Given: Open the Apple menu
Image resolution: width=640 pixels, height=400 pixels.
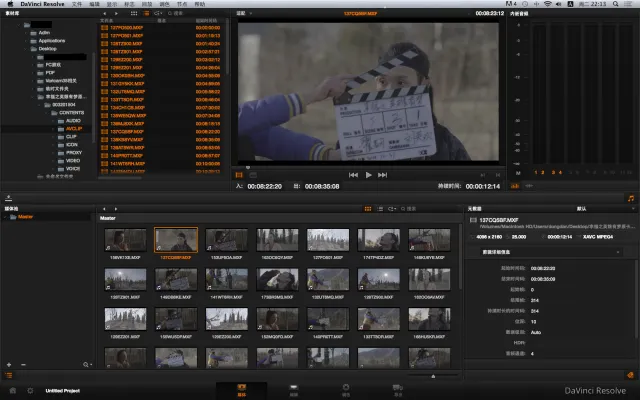Looking at the screenshot, I should click(x=10, y=4).
